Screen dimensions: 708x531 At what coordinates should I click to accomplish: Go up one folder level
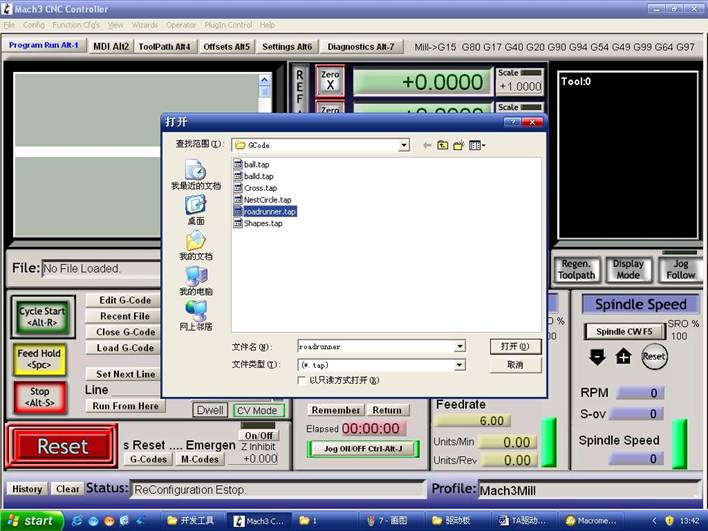[443, 145]
